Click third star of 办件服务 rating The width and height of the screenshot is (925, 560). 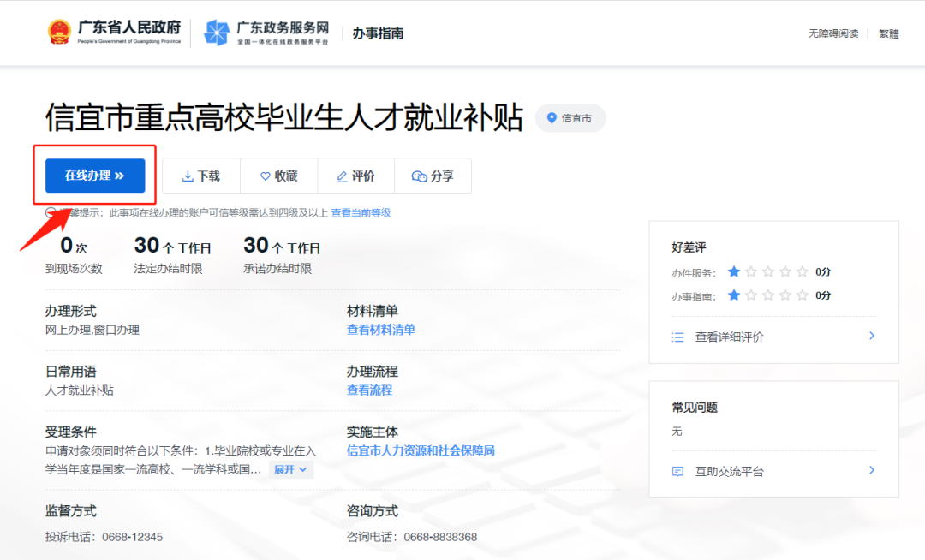coord(768,271)
